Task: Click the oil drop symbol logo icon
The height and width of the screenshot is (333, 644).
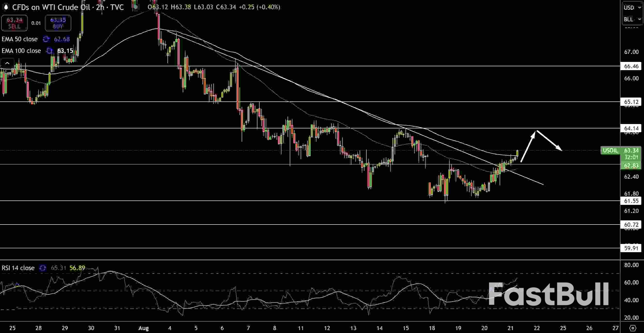Action: point(6,7)
